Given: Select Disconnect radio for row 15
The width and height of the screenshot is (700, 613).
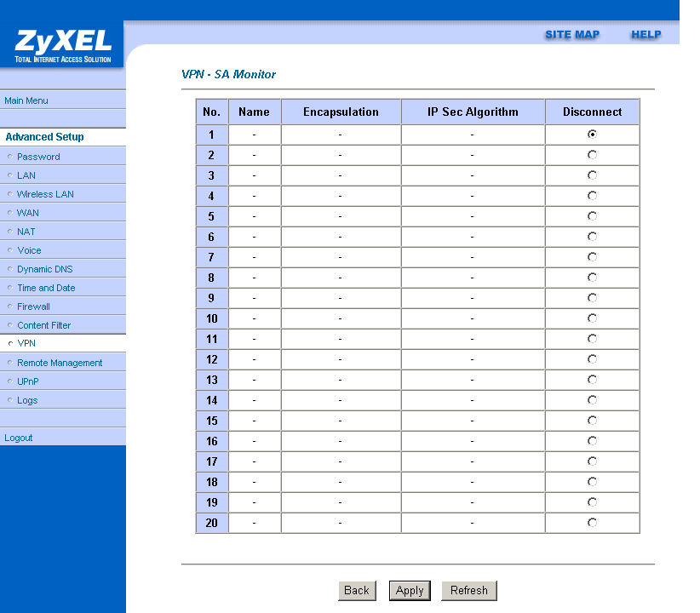Looking at the screenshot, I should pos(592,421).
